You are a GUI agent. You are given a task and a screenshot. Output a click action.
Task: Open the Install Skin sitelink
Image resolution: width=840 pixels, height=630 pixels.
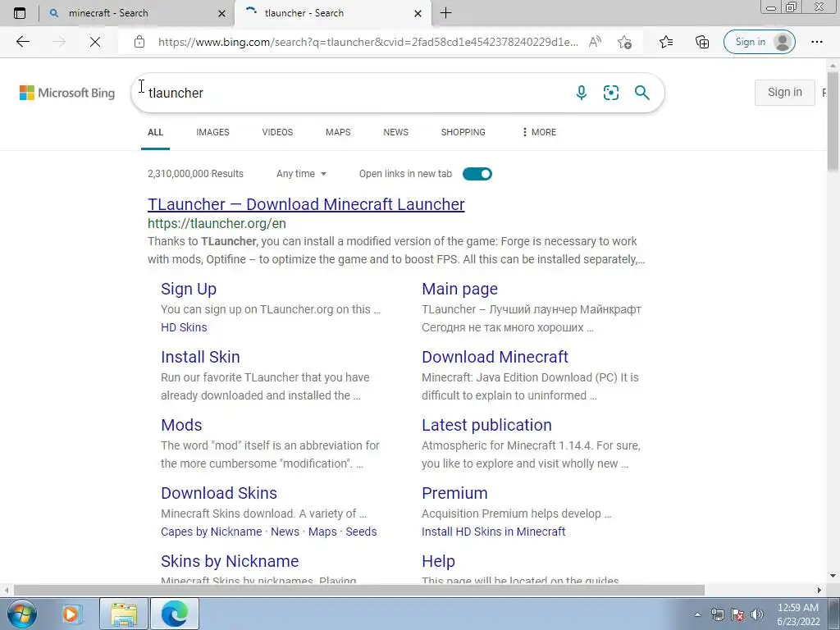(200, 357)
